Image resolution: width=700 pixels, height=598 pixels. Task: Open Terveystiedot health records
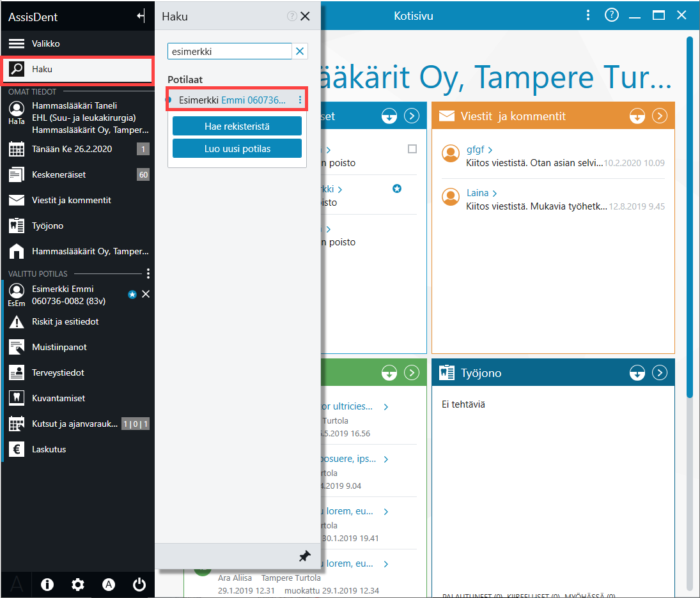tap(77, 372)
